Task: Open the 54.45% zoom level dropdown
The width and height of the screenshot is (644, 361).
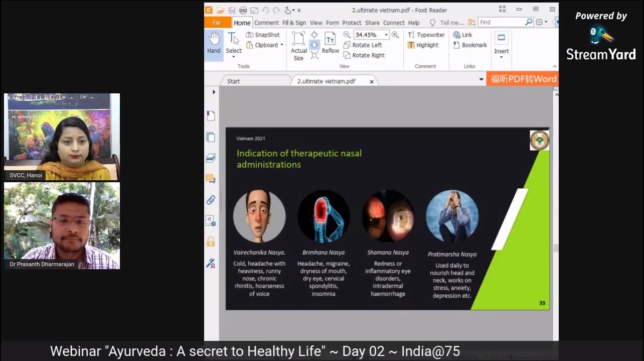Action: [x=386, y=35]
